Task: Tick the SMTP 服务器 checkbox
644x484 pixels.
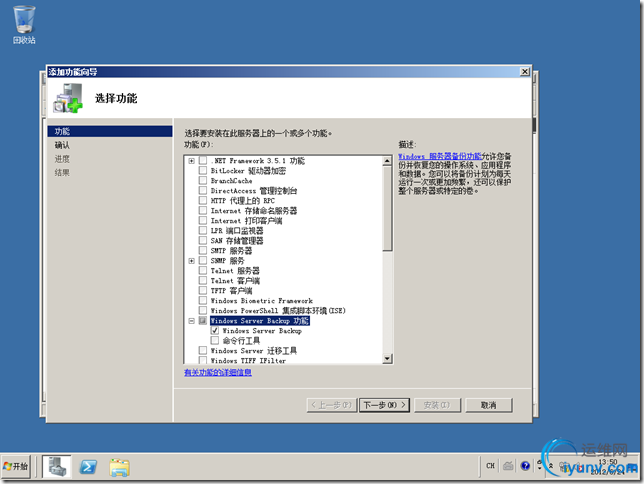Action: point(202,250)
